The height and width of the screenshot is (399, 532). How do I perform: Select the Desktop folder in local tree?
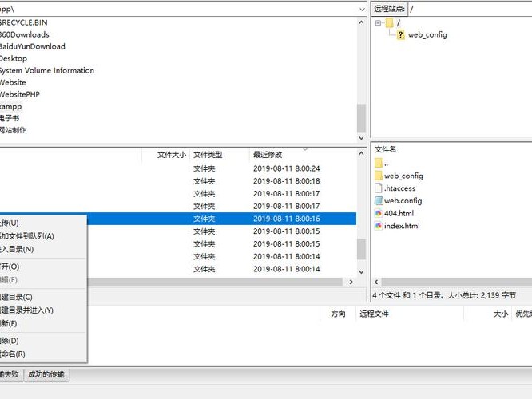click(x=14, y=58)
